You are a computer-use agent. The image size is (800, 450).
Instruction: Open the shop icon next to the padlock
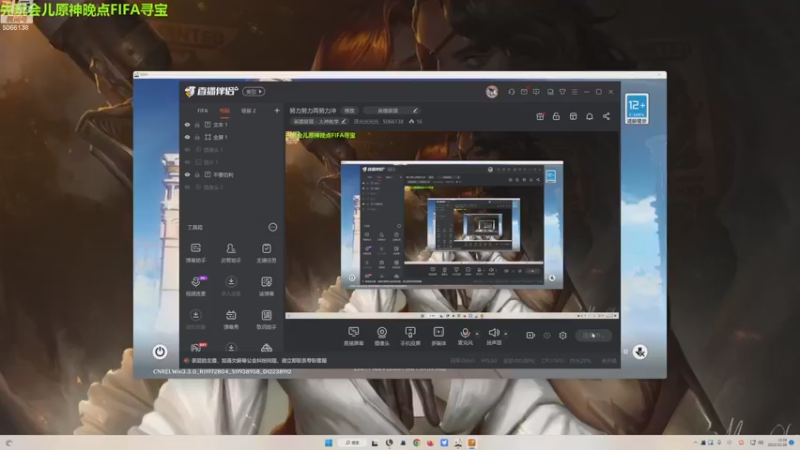coord(573,116)
